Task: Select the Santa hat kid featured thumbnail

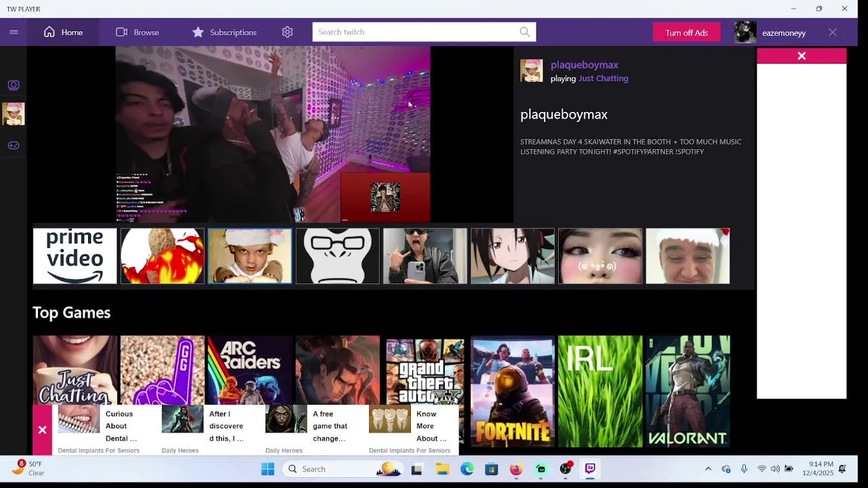Action: pos(250,256)
